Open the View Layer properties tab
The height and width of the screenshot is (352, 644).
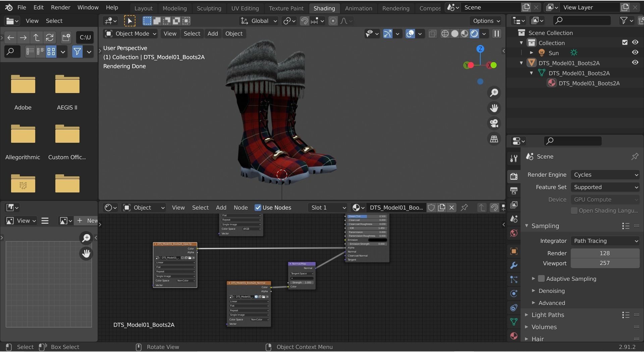click(x=514, y=205)
